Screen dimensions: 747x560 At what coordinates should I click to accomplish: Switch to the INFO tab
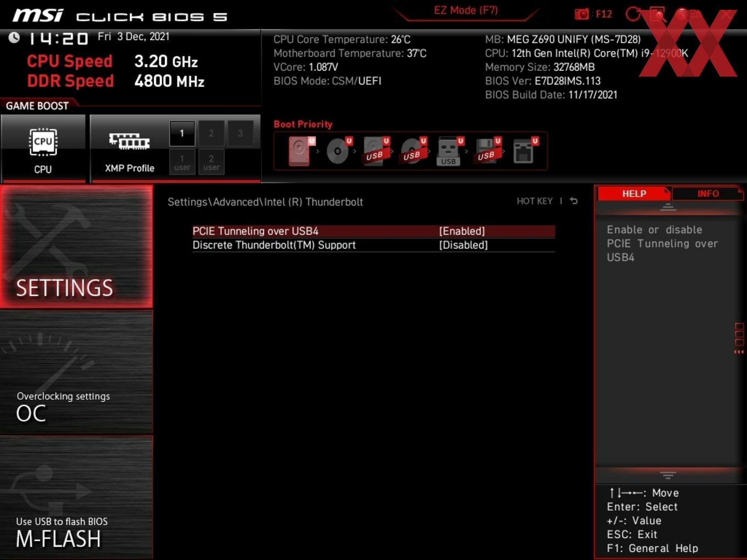coord(708,193)
